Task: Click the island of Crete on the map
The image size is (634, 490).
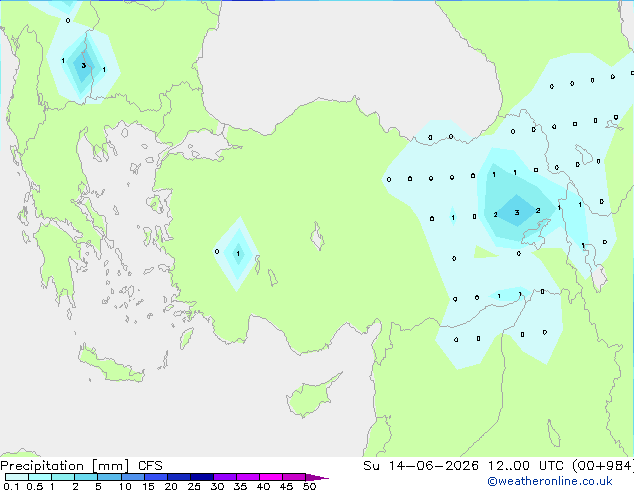Action: pyautogui.click(x=111, y=365)
